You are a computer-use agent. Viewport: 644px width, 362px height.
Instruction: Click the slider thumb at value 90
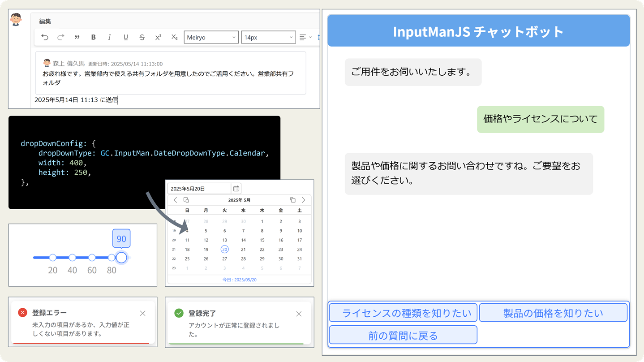pyautogui.click(x=121, y=258)
